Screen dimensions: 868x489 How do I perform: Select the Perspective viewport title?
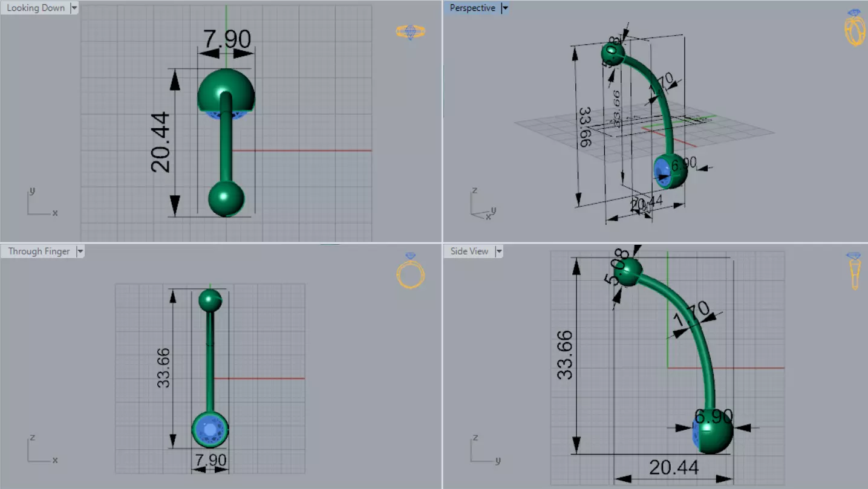[x=472, y=8]
